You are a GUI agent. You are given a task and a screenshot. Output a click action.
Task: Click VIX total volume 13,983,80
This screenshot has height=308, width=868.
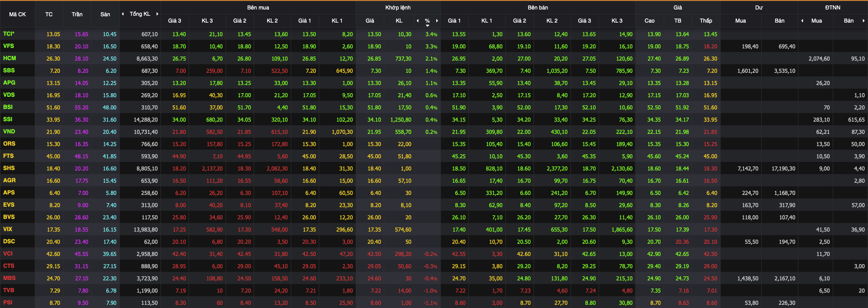coord(146,230)
